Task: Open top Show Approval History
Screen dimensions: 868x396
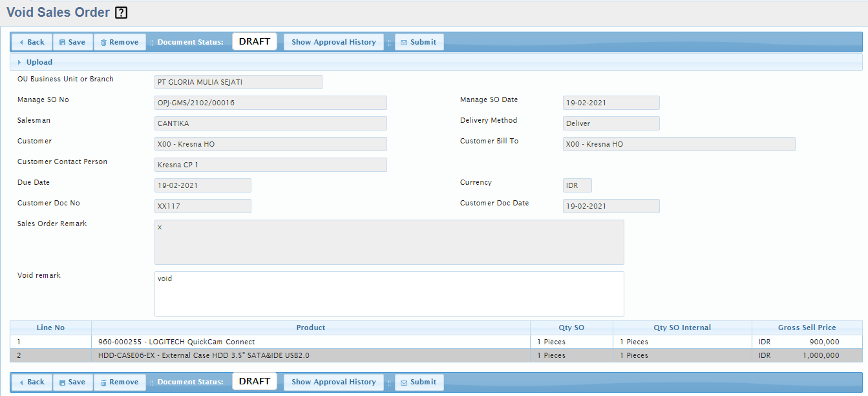Action: (x=333, y=42)
